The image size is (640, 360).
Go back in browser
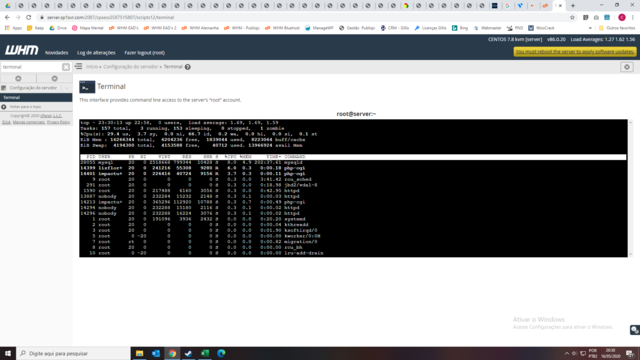(7, 18)
